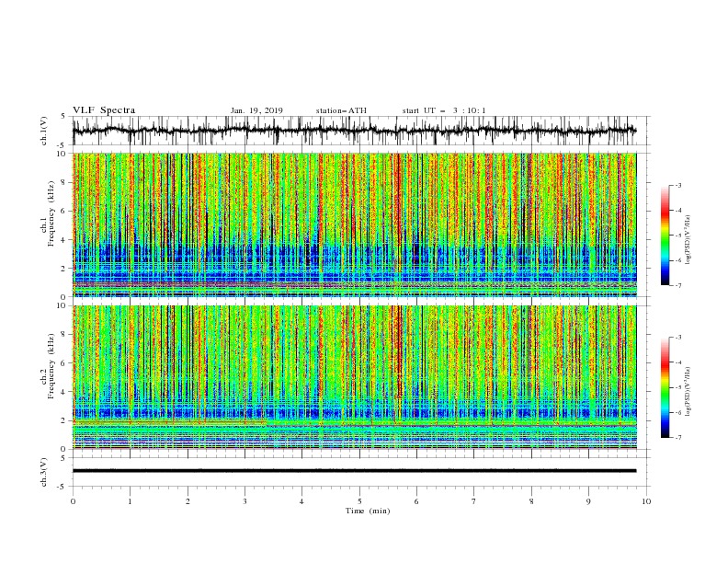
Task: Click inside the ch.2 spectrogram panel
Action: point(355,377)
